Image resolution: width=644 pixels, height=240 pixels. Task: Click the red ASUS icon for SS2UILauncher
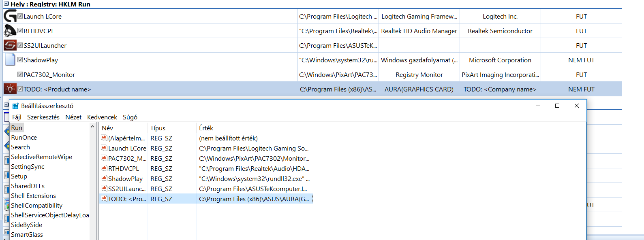coord(10,45)
